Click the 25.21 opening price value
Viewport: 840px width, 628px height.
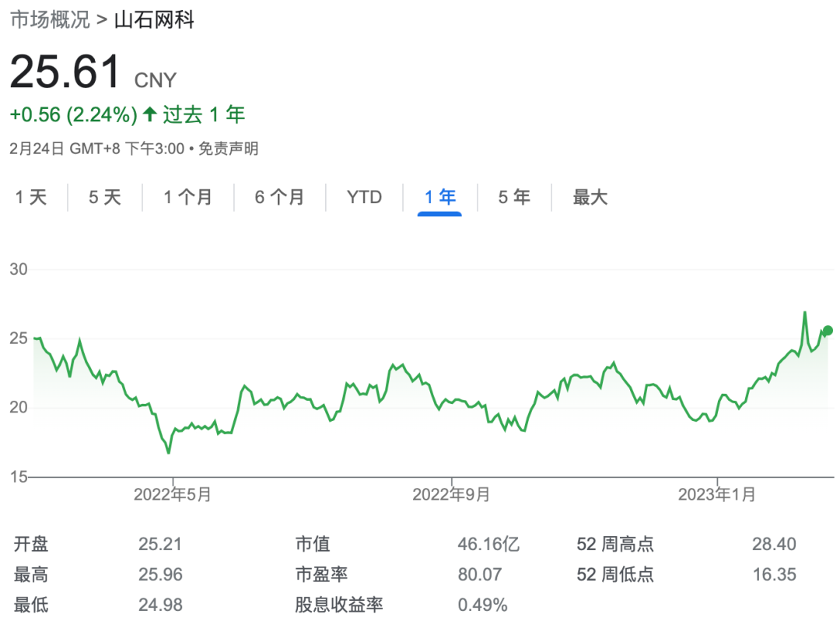[x=160, y=544]
